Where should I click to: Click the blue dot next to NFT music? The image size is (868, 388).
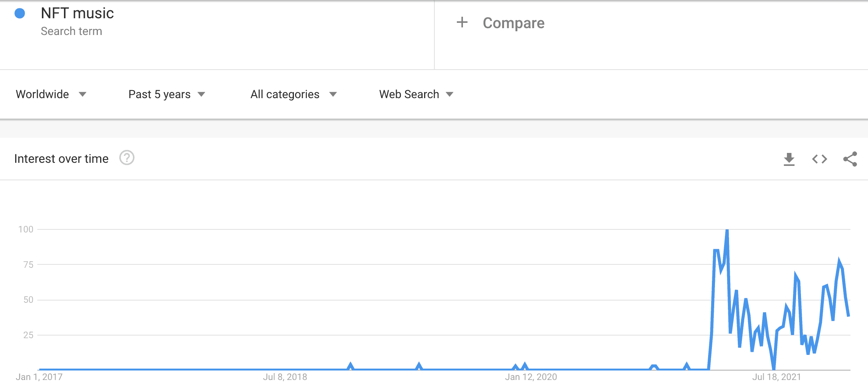click(x=20, y=13)
